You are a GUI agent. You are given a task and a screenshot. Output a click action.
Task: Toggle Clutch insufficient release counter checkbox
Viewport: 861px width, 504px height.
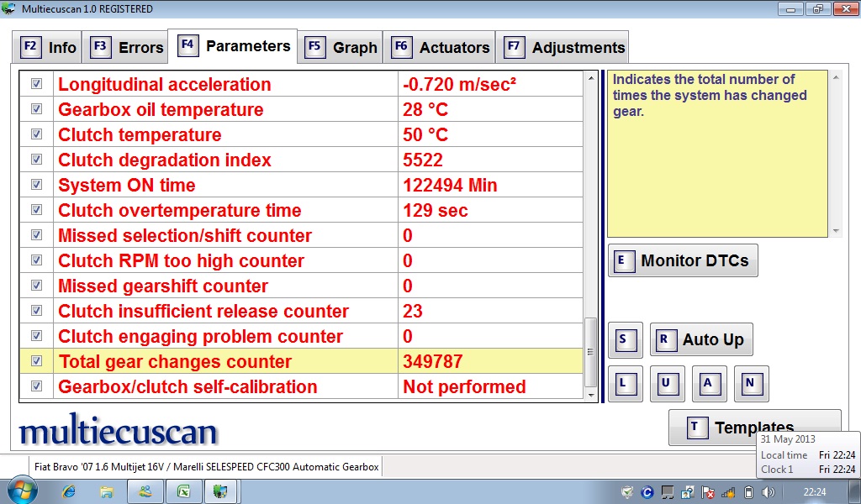[36, 311]
